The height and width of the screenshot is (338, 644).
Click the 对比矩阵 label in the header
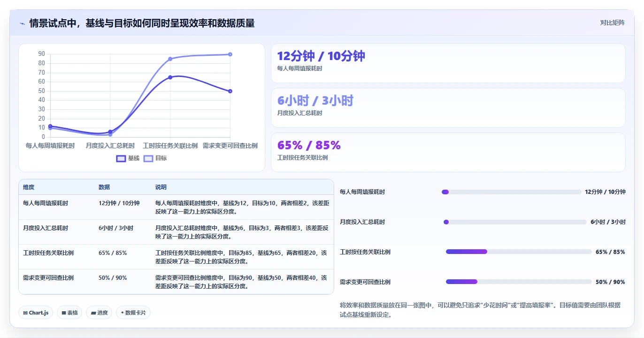[612, 23]
